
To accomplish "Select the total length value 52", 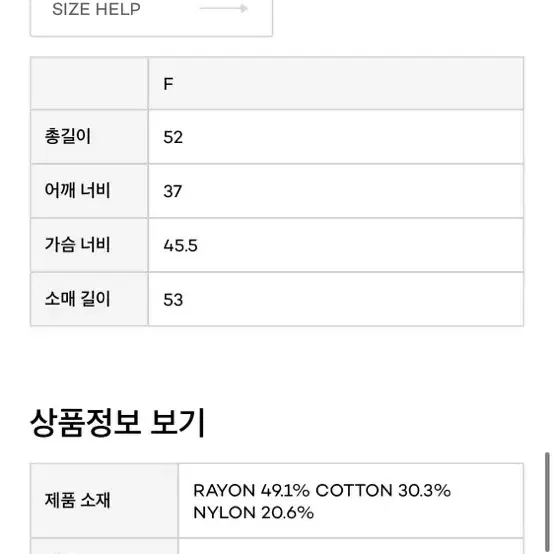I will click(173, 137).
